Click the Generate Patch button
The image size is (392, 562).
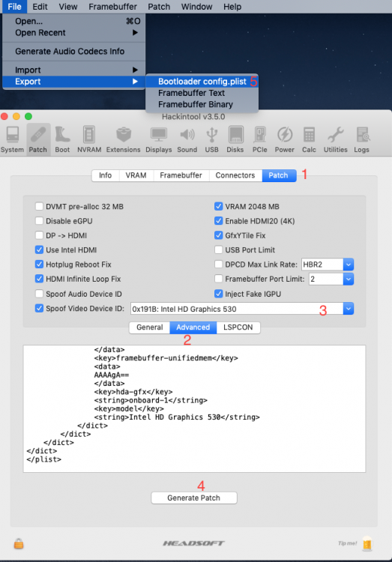click(193, 498)
